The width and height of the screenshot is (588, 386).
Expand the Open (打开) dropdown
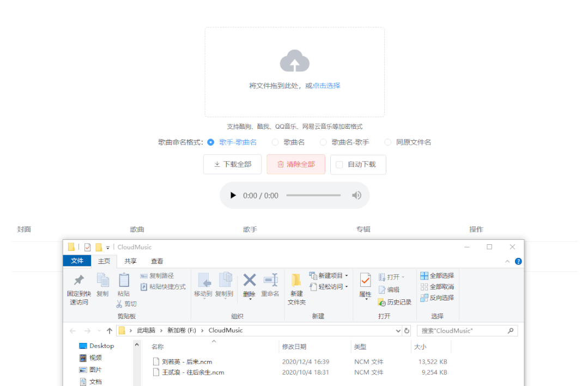[403, 277]
